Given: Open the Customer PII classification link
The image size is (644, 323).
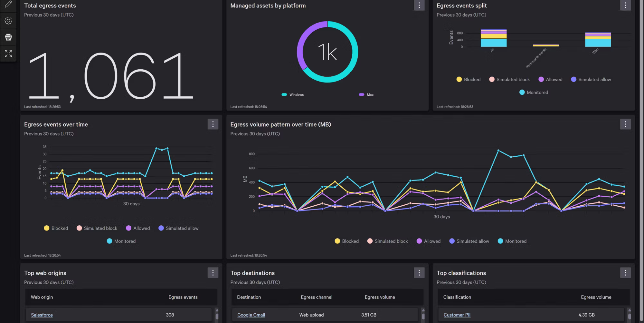Looking at the screenshot, I should click(457, 315).
